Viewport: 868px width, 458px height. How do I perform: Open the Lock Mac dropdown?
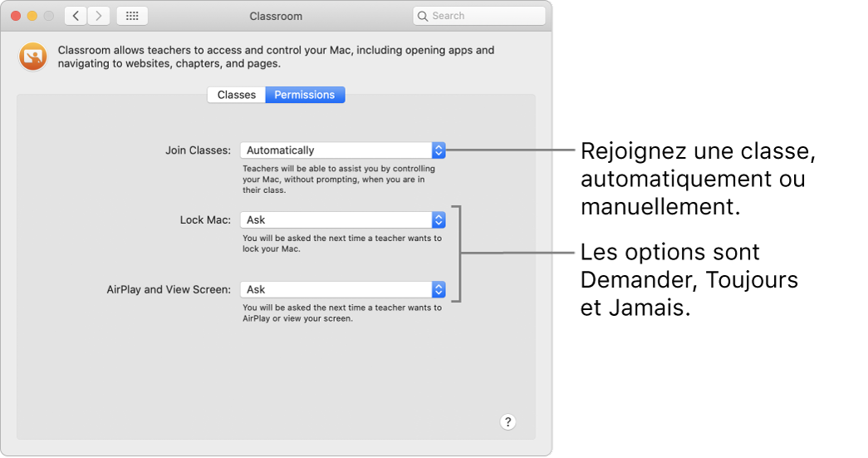tap(343, 220)
